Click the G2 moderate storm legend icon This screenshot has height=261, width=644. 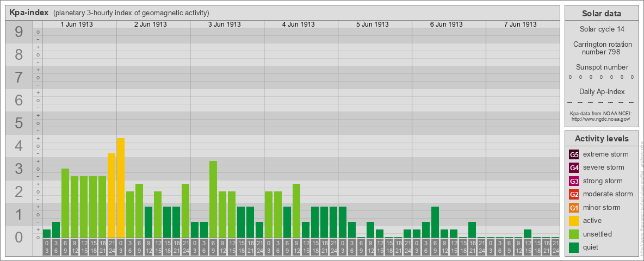click(x=574, y=195)
